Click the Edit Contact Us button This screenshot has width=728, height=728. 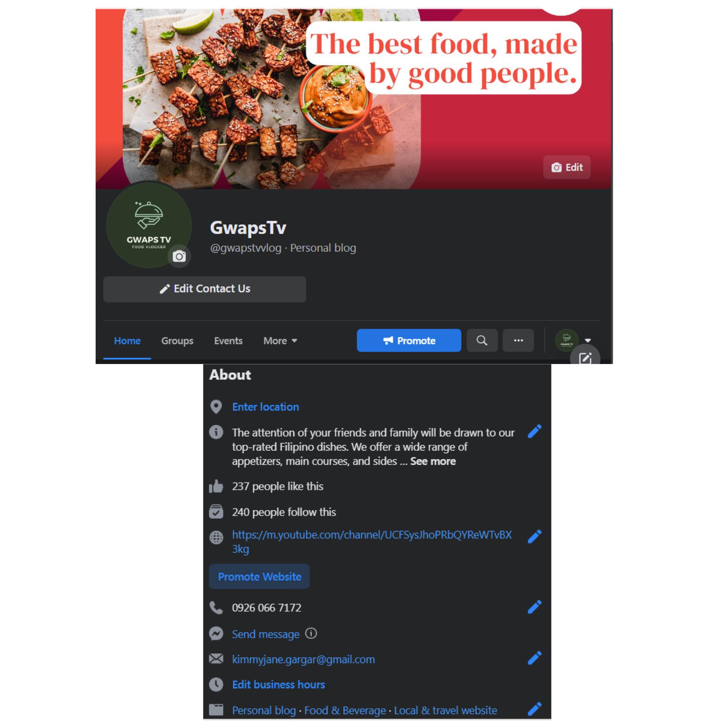205,289
